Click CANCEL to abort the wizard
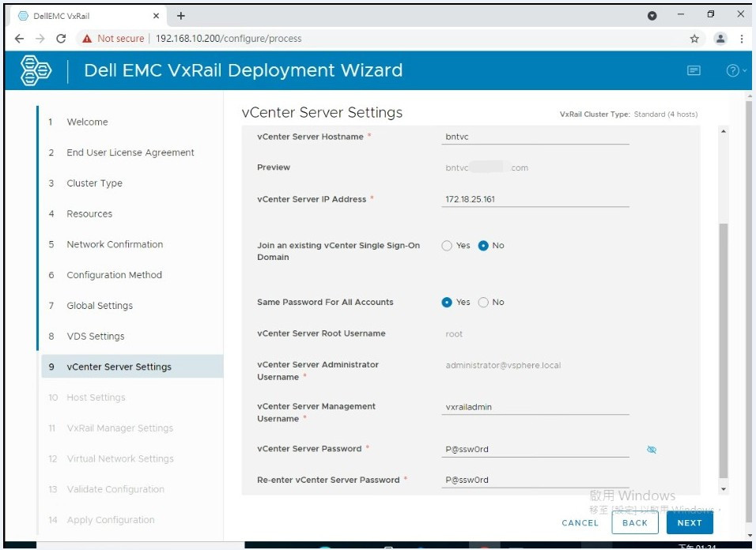756x550 pixels. pos(580,523)
